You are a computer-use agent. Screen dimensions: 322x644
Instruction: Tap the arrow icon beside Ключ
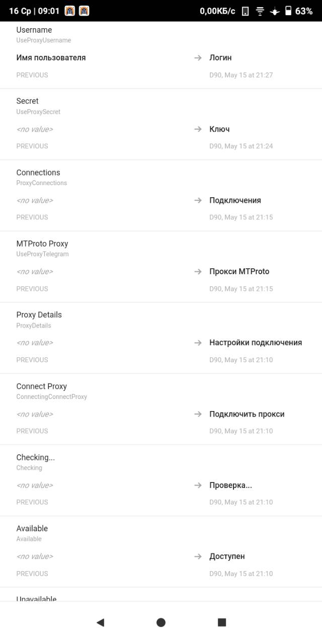pos(198,129)
